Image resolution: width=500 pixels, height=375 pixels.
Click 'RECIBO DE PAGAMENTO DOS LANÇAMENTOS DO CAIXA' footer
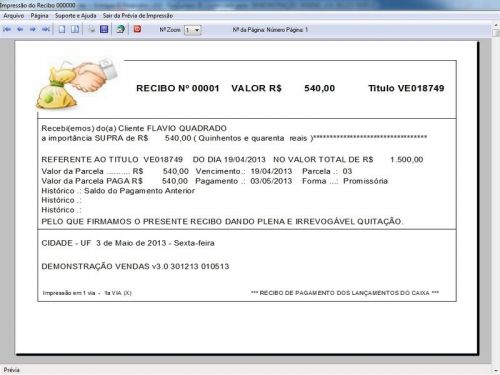345,293
